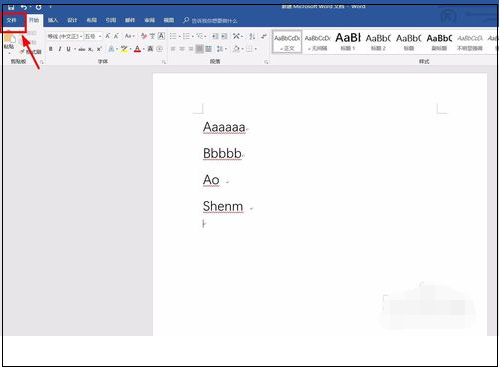Click the Undo arrow in quick access toolbar
Screen dimensions: 500x368
click(x=24, y=7)
